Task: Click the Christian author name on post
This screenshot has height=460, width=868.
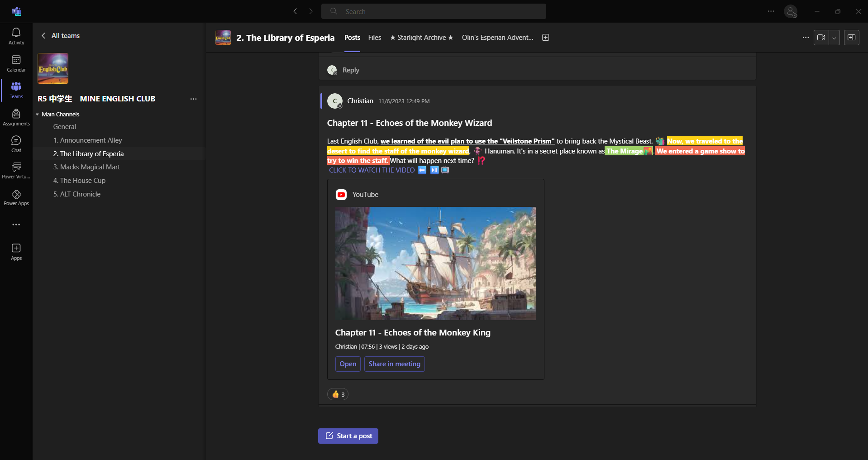Action: [360, 101]
